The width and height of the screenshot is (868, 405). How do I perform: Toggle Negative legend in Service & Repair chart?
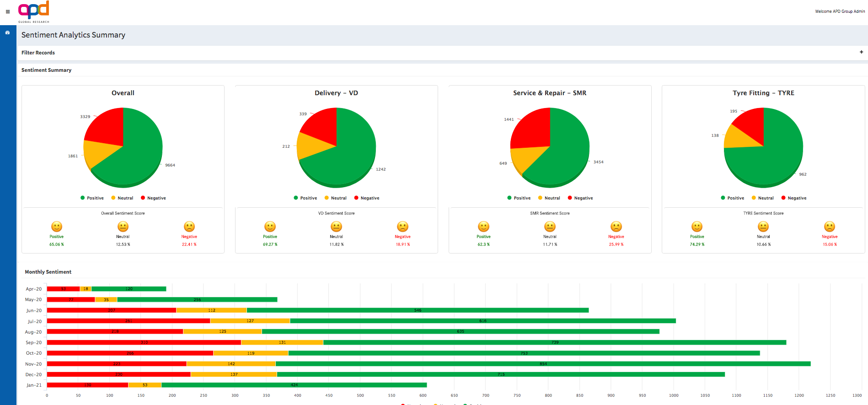click(x=580, y=198)
